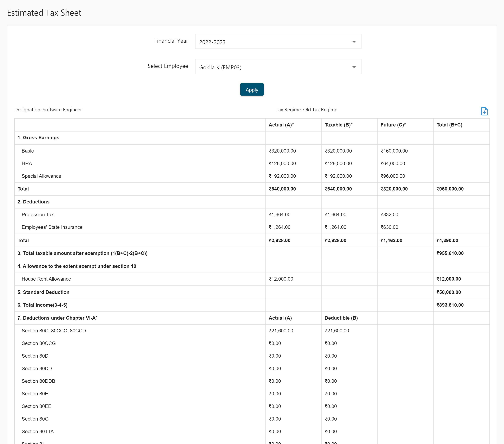Click the Designation: Software Engineer text
The height and width of the screenshot is (444, 504).
pos(48,110)
